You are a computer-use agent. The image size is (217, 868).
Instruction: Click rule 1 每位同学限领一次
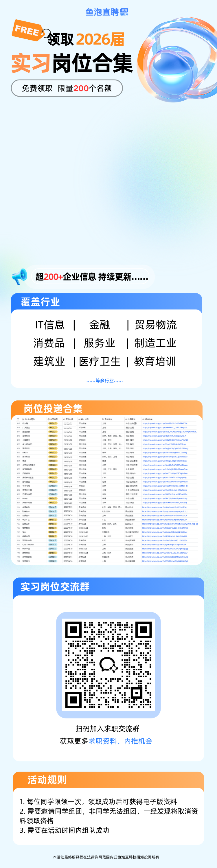[98, 802]
